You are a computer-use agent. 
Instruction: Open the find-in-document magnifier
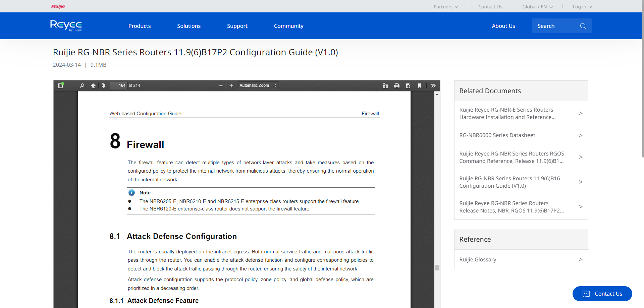82,85
